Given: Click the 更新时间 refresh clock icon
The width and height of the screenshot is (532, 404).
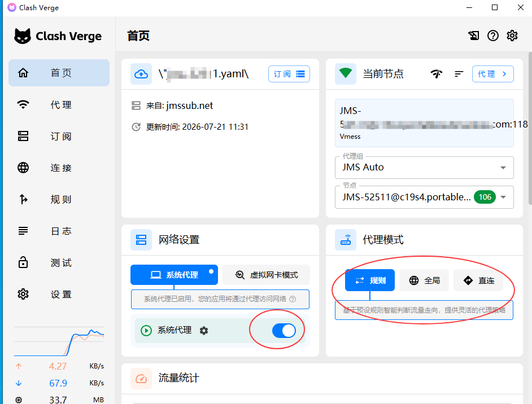Looking at the screenshot, I should click(136, 127).
